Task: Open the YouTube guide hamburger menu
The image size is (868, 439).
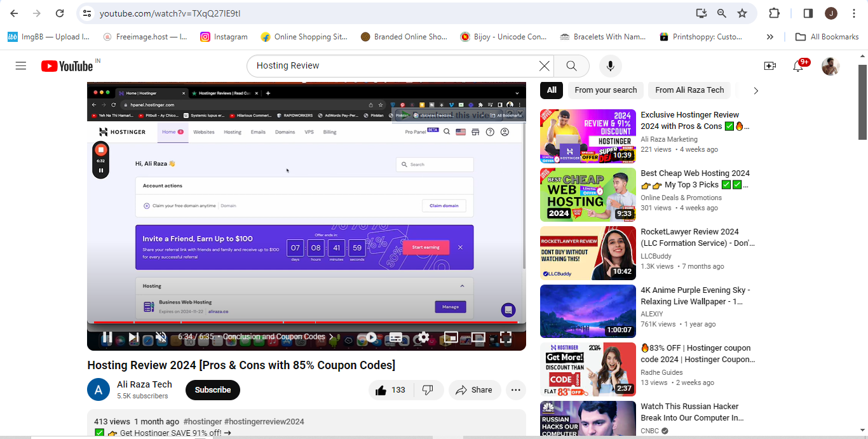Action: [21, 65]
